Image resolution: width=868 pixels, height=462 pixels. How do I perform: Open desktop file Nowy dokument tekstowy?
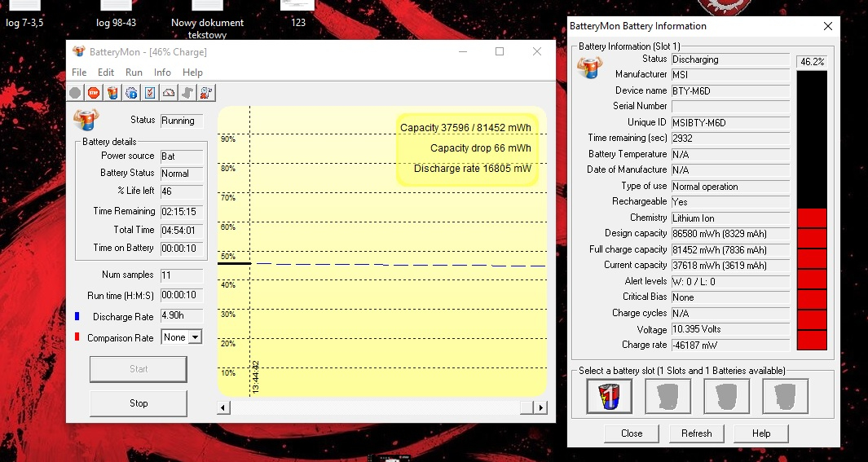click(x=208, y=20)
